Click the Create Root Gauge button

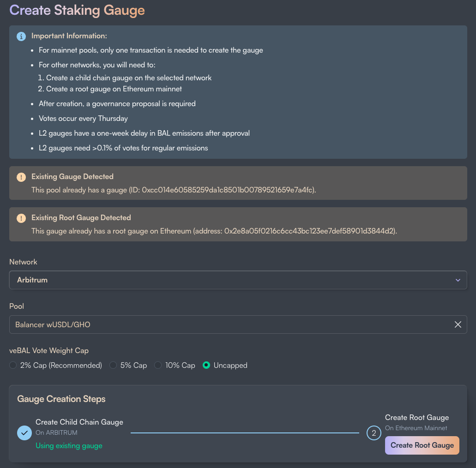tap(422, 445)
